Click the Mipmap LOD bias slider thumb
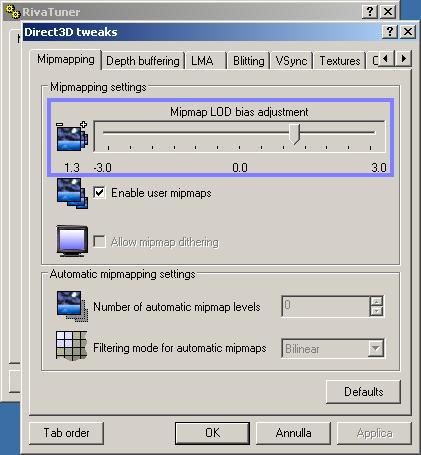This screenshot has height=455, width=421. (295, 134)
